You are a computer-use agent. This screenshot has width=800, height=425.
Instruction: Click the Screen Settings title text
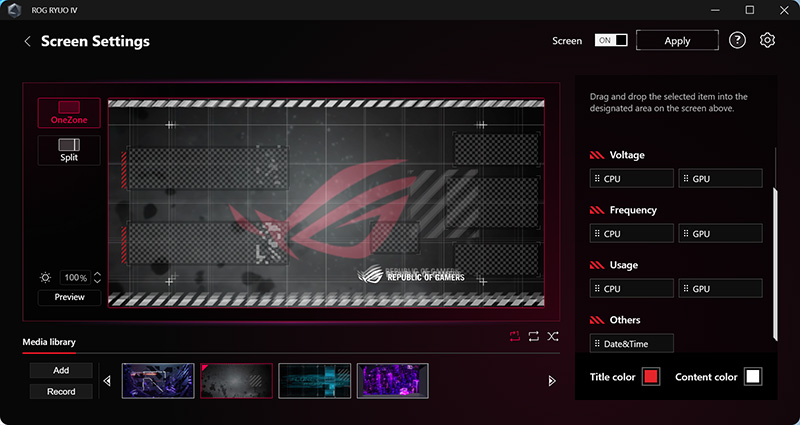[95, 41]
